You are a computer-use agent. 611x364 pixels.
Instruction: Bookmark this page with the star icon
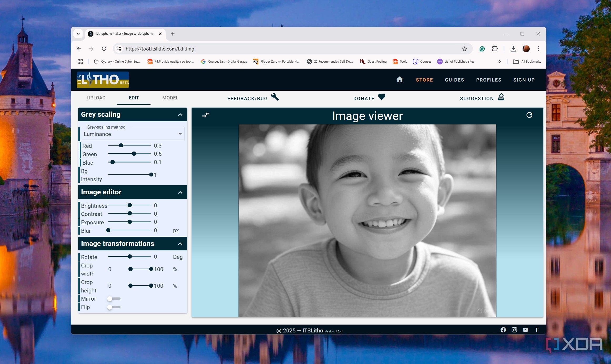465,49
